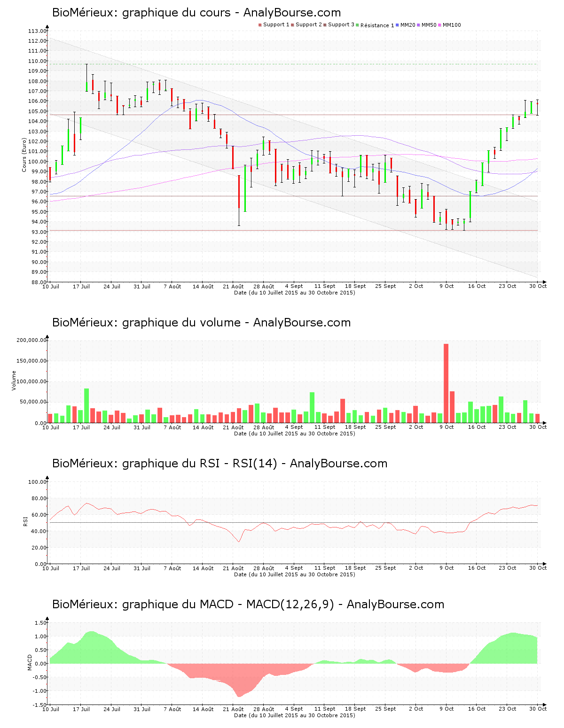The height and width of the screenshot is (728, 564).
Task: Click the 200,000.00 volume axis label
Action: pos(31,340)
